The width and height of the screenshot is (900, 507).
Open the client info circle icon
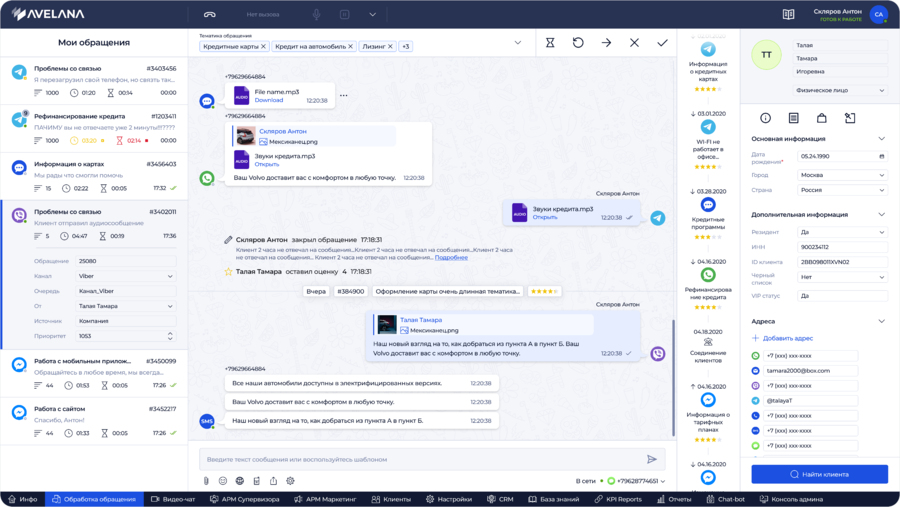[766, 118]
